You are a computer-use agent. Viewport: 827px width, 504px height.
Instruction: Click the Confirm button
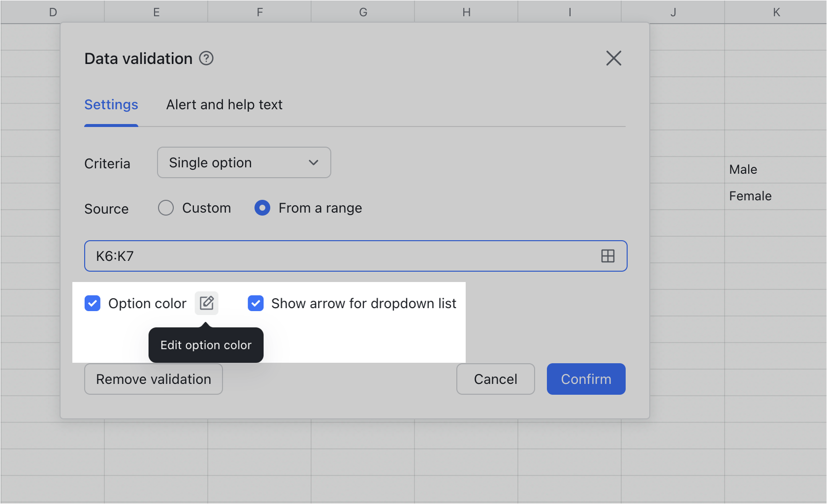click(x=585, y=379)
